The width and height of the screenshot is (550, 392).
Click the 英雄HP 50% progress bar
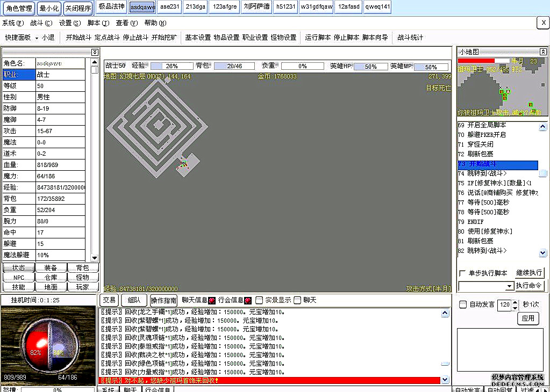coord(370,67)
